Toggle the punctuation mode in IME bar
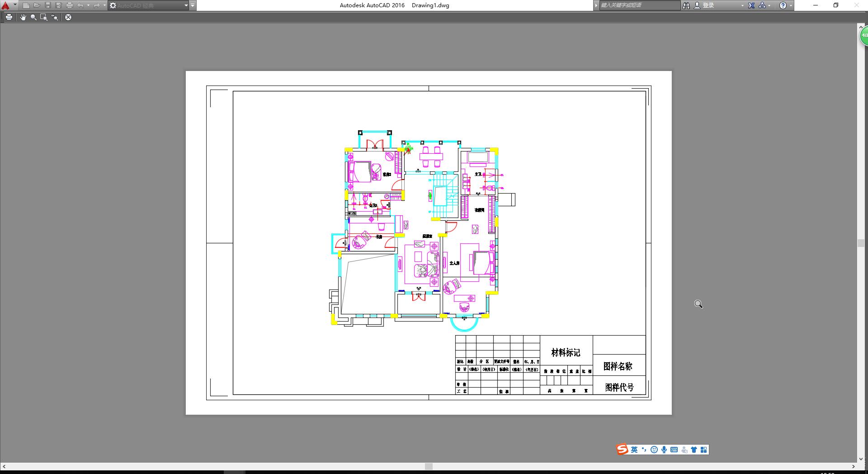The image size is (868, 474). click(644, 450)
